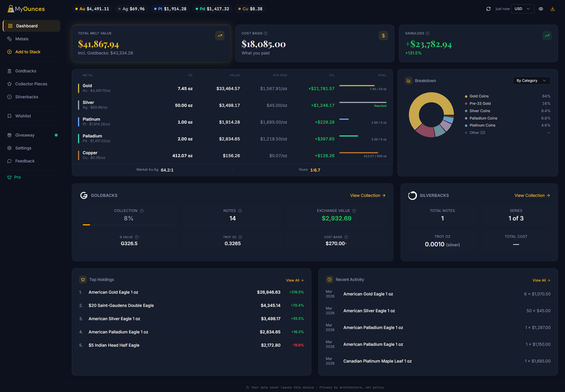Image resolution: width=565 pixels, height=392 pixels.
Task: Click the download export icon
Action: click(x=553, y=9)
